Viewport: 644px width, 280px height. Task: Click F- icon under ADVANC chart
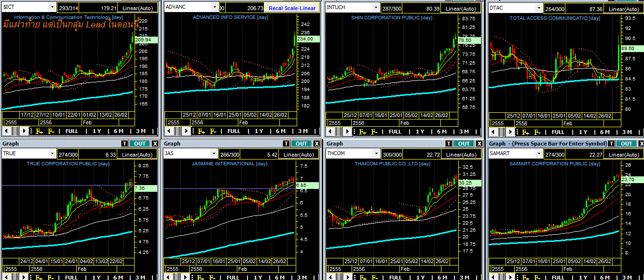[213, 131]
